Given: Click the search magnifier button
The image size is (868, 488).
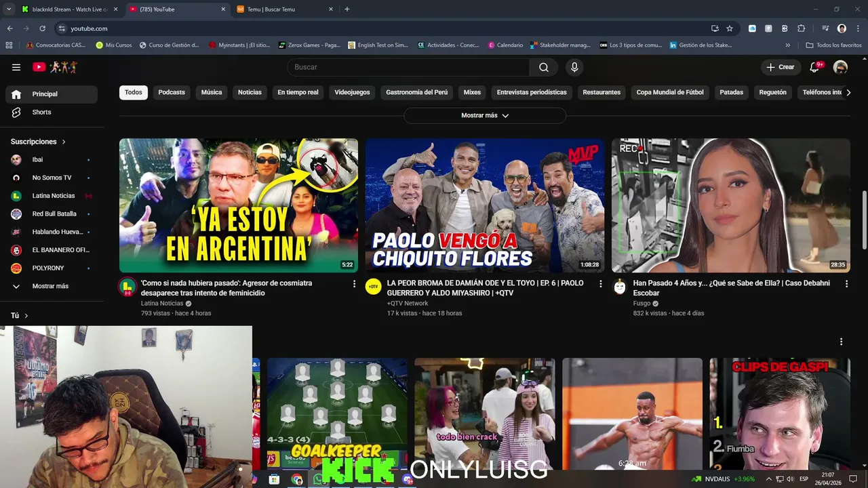Looking at the screenshot, I should (544, 67).
